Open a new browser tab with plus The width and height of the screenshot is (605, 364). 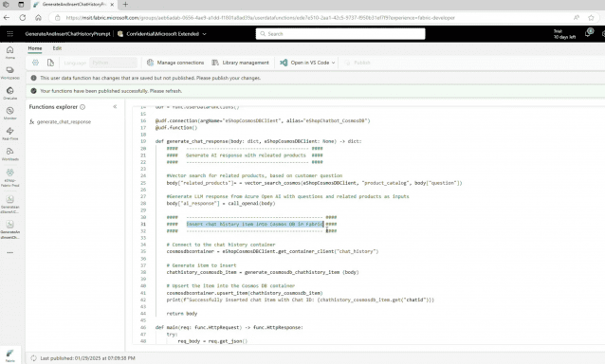(125, 5)
